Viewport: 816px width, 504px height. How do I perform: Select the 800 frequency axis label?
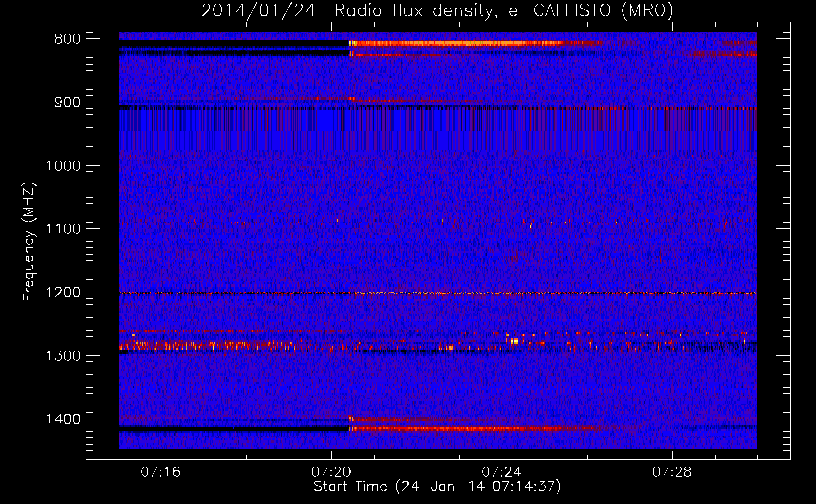click(x=67, y=39)
